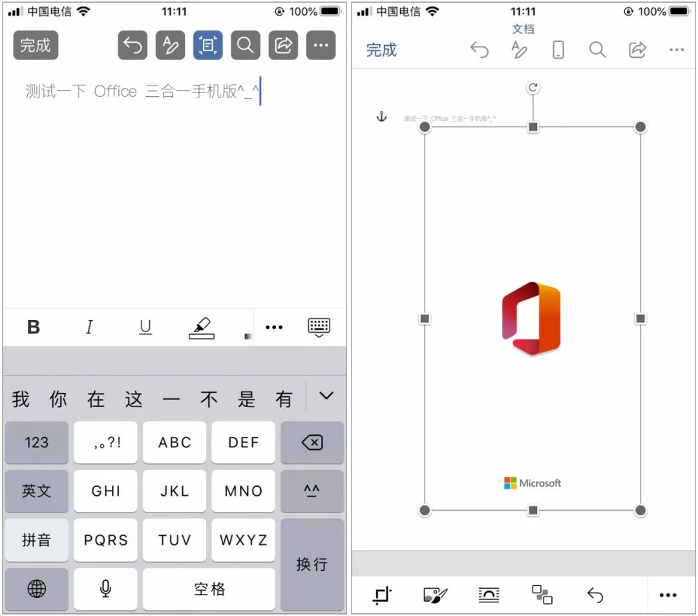Toggle Underline formatting U
Screen dimensions: 698x616
[145, 327]
